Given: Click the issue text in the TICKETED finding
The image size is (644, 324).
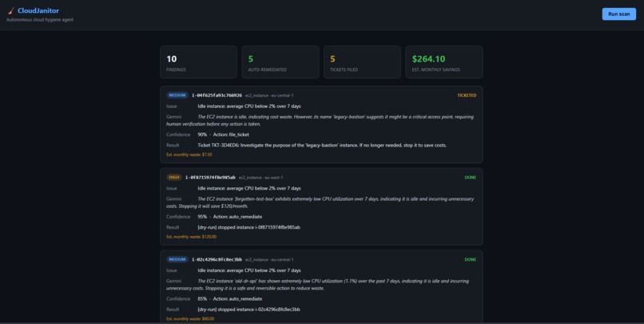Looking at the screenshot, I should click(249, 106).
